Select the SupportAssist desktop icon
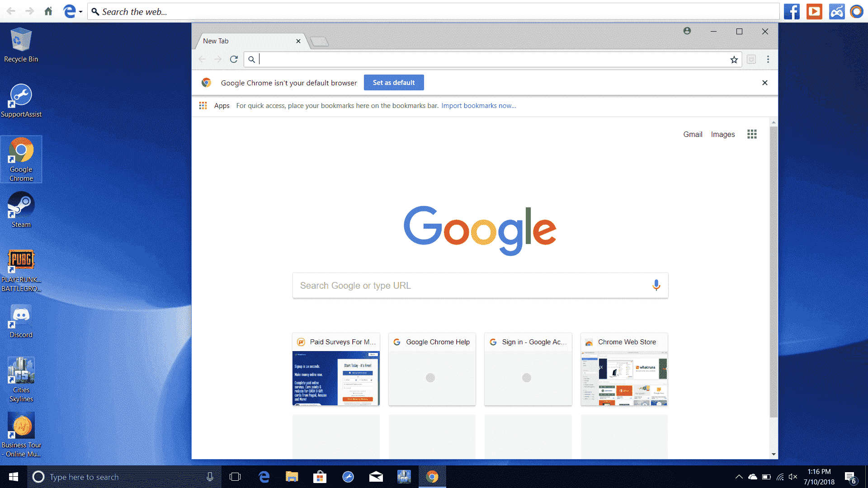The height and width of the screenshot is (488, 868). (x=21, y=100)
